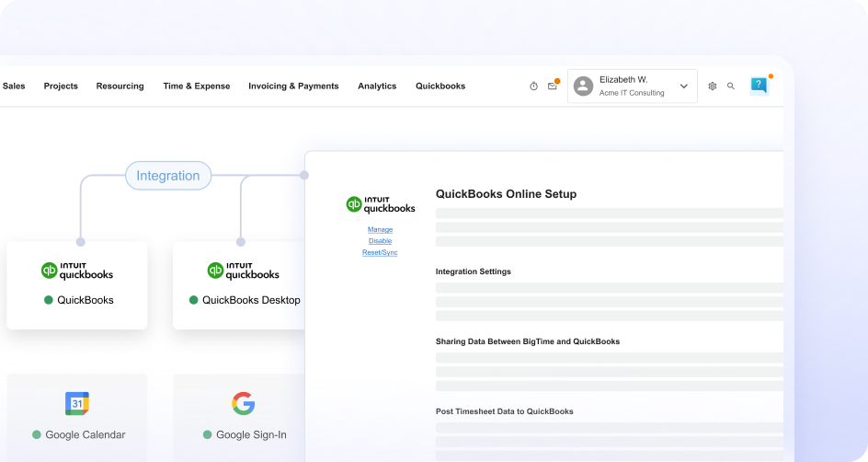Image resolution: width=868 pixels, height=462 pixels.
Task: Click the timer stopwatch icon
Action: 533,87
